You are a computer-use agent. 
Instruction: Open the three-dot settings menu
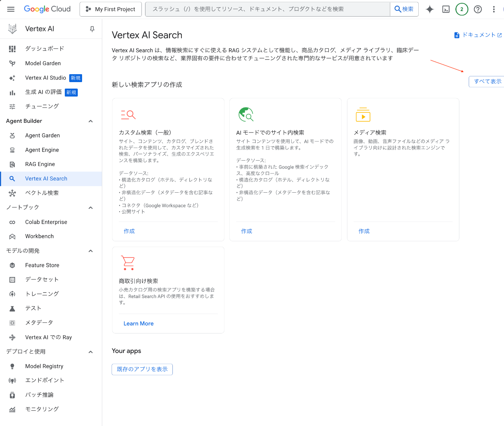[x=494, y=9]
